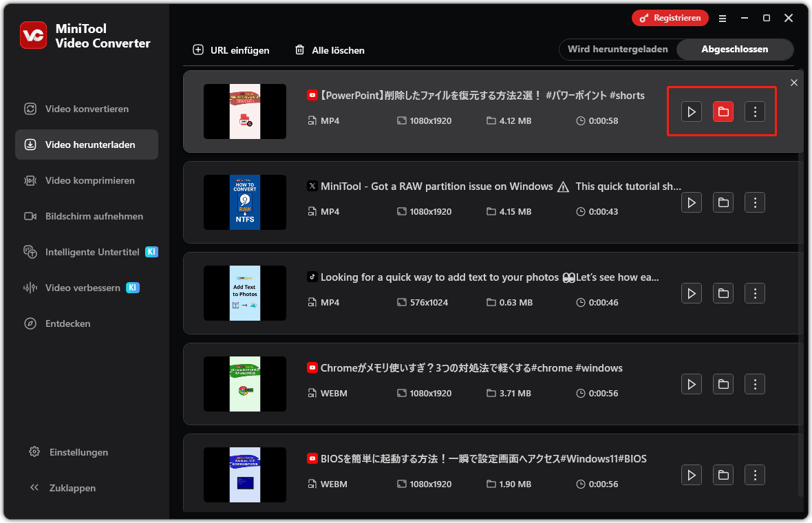Open folder for RAW partition video

(x=723, y=202)
